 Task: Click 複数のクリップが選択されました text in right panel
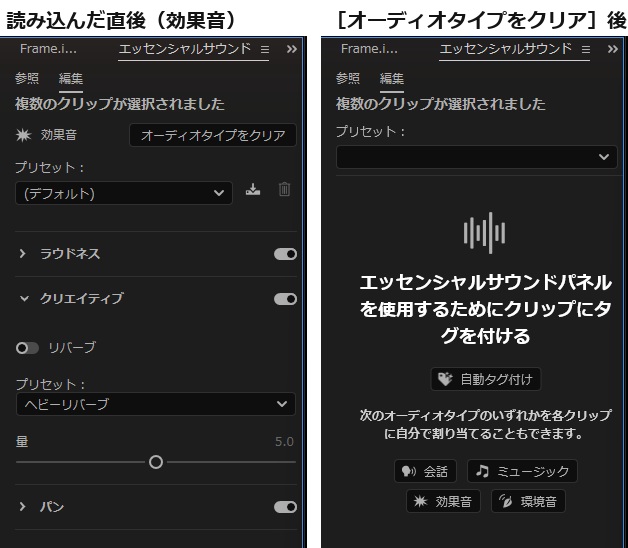click(441, 104)
